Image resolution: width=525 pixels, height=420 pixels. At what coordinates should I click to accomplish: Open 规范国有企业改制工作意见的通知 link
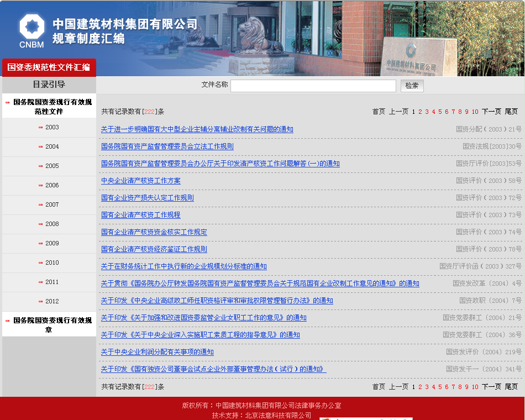(260, 283)
